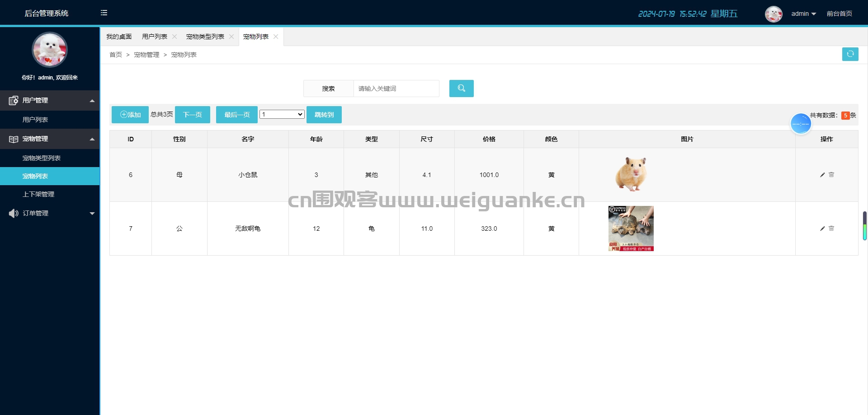This screenshot has height=415, width=868.
Task: Collapse the 用户管理 menu arrow
Action: tap(92, 101)
